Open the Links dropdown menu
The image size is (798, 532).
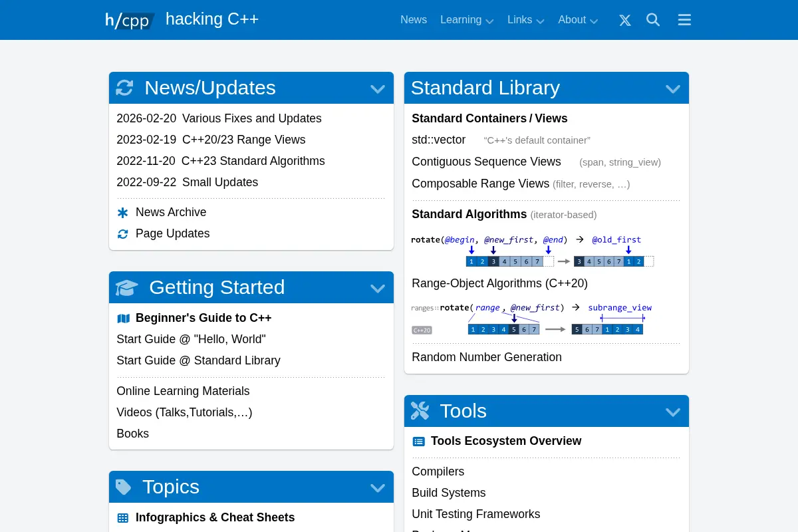click(x=526, y=20)
